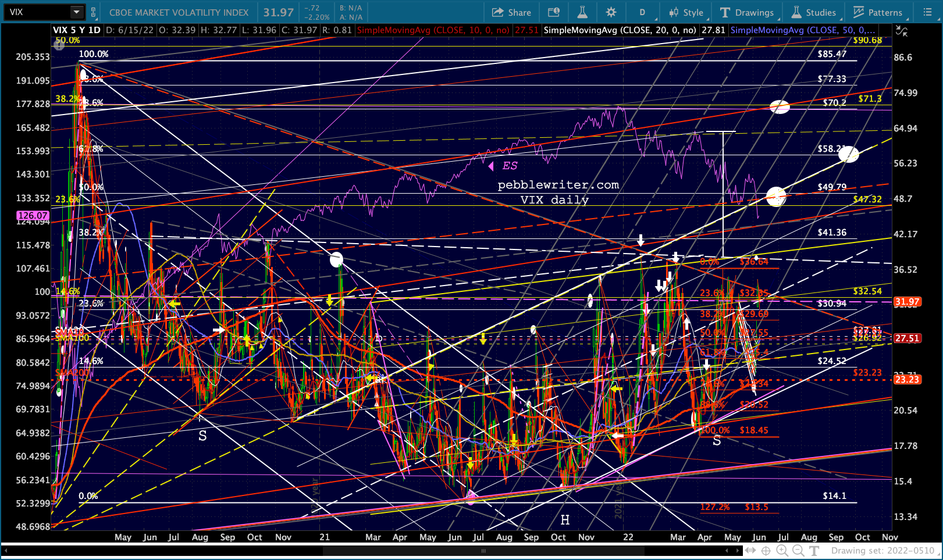Click the -2.20% change value
The width and height of the screenshot is (943, 560).
point(318,17)
